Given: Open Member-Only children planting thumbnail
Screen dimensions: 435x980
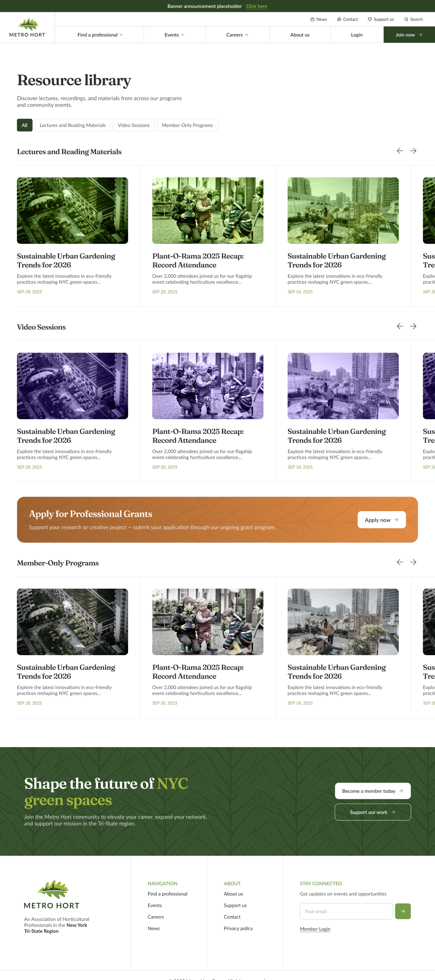Looking at the screenshot, I should (207, 622).
